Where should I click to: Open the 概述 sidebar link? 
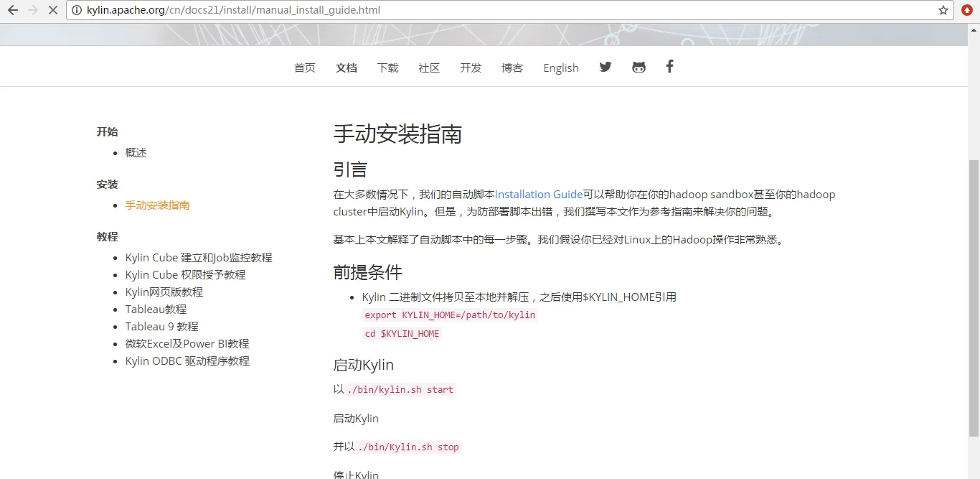[x=136, y=152]
